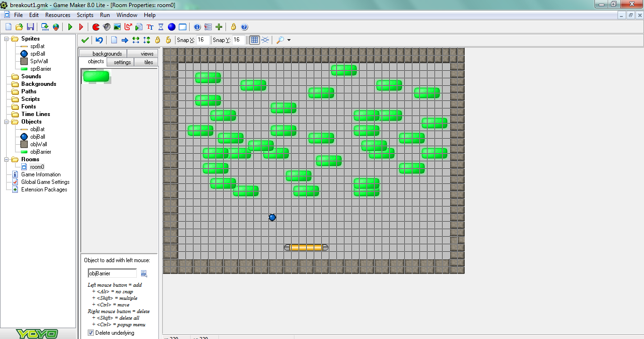Open an existing game file

pyautogui.click(x=19, y=27)
